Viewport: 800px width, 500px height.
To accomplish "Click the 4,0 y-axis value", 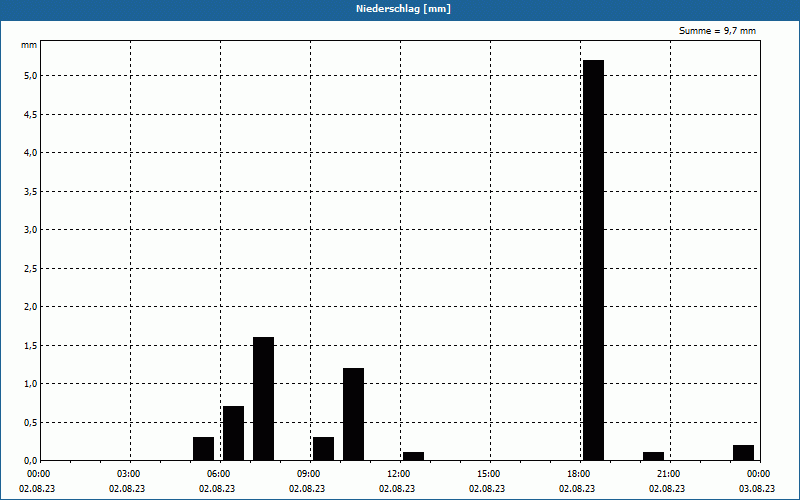I will [x=30, y=153].
